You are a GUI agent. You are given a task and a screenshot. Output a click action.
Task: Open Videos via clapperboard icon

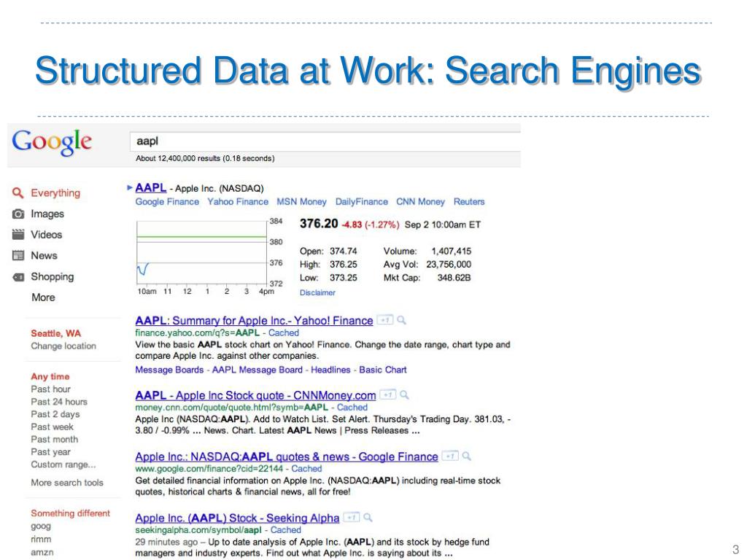(18, 234)
